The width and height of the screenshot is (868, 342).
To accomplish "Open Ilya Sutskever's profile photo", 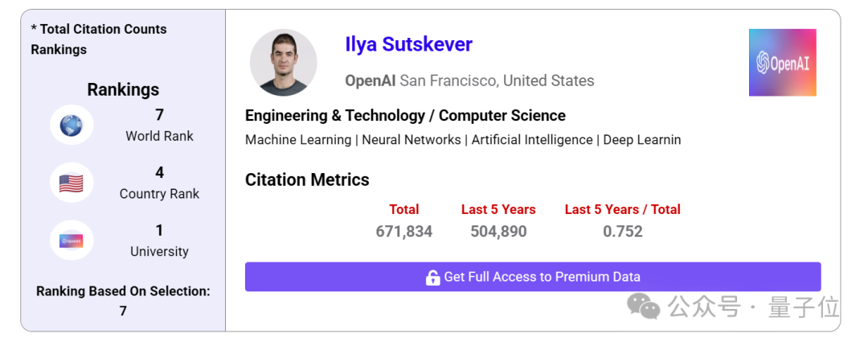I will click(284, 63).
